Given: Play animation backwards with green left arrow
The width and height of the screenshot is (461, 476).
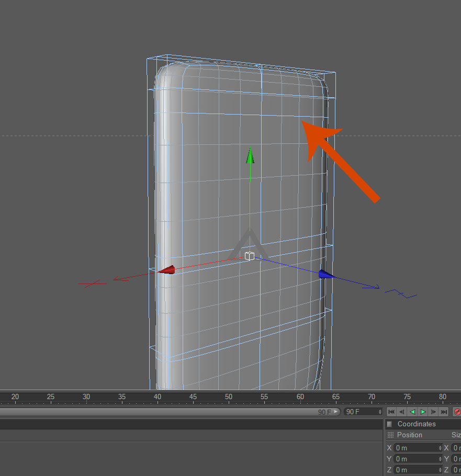Looking at the screenshot, I should coord(412,412).
